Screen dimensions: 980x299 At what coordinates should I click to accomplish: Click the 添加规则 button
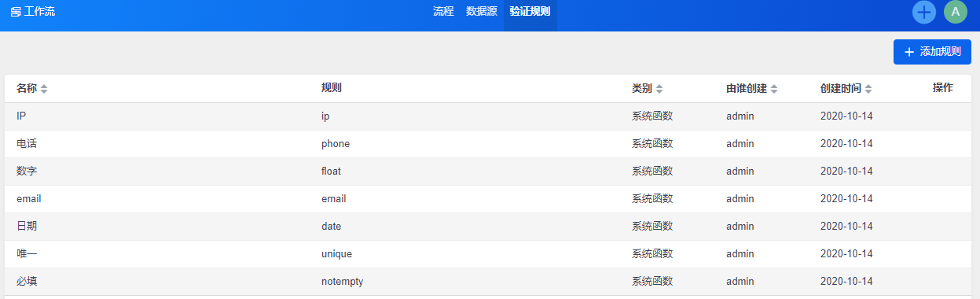[932, 52]
